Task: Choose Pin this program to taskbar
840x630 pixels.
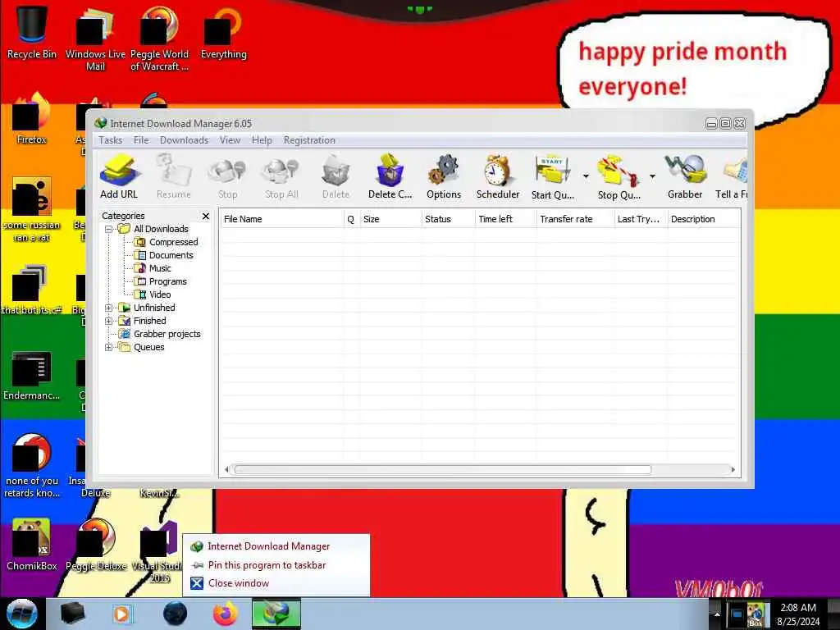Action: pos(276,565)
